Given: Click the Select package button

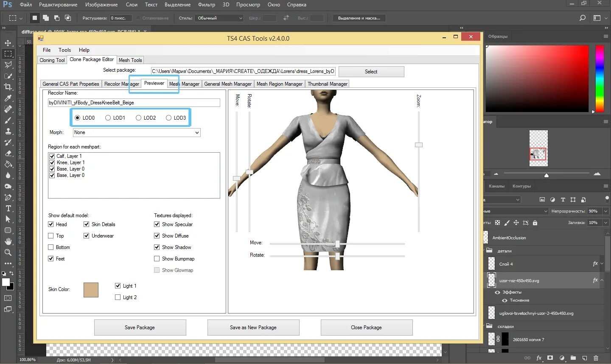Looking at the screenshot, I should pyautogui.click(x=371, y=72).
